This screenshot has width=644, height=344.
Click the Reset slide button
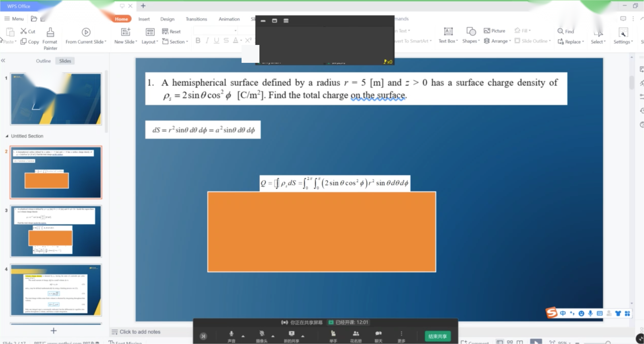(171, 31)
